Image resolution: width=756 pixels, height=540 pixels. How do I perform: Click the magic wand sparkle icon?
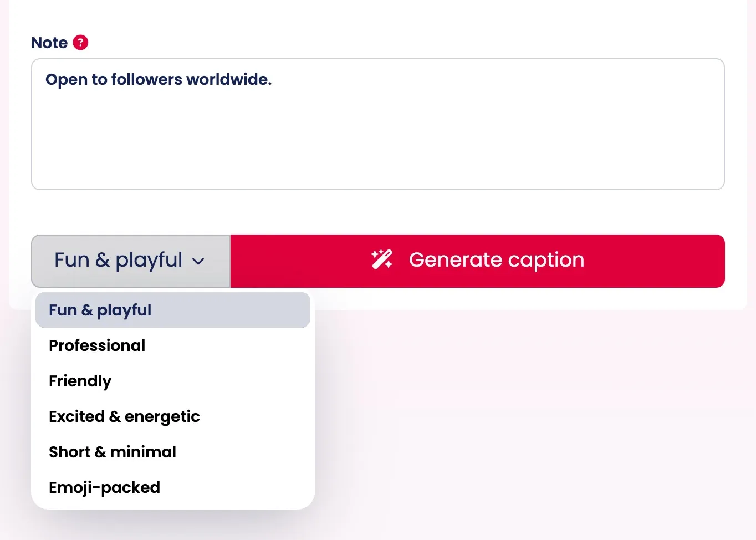pyautogui.click(x=382, y=259)
